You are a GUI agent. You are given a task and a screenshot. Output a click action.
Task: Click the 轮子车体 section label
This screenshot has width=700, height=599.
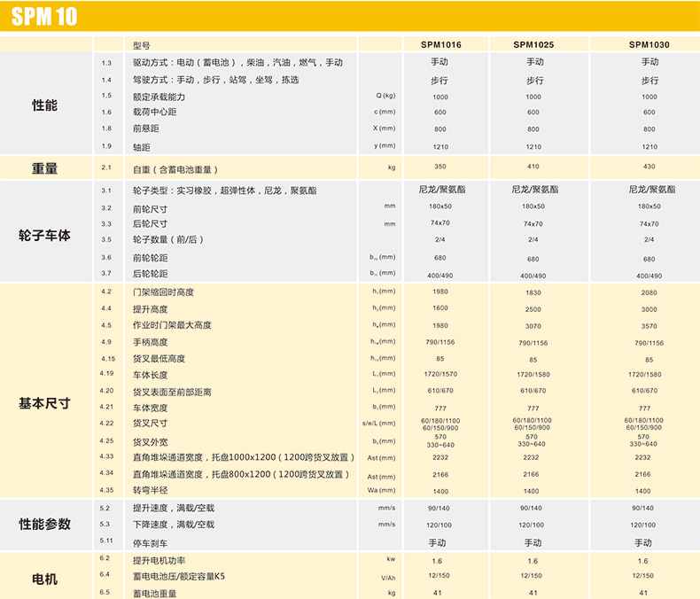[44, 236]
